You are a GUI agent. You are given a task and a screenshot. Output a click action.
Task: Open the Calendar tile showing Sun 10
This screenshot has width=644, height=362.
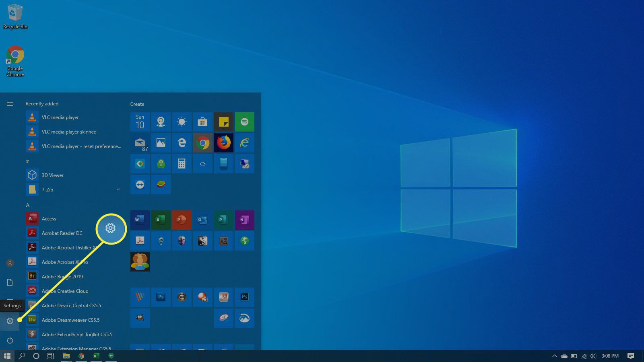(x=140, y=122)
